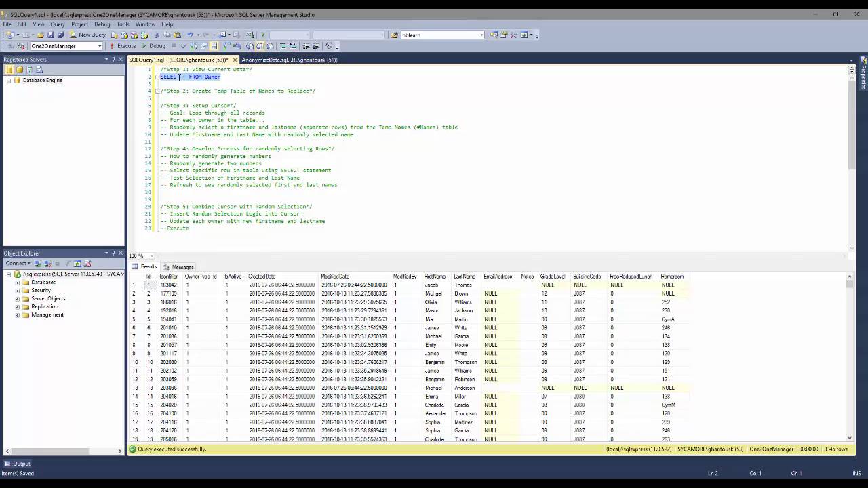This screenshot has width=868, height=488.
Task: Click the Stop debugging square icon
Action: (x=174, y=46)
